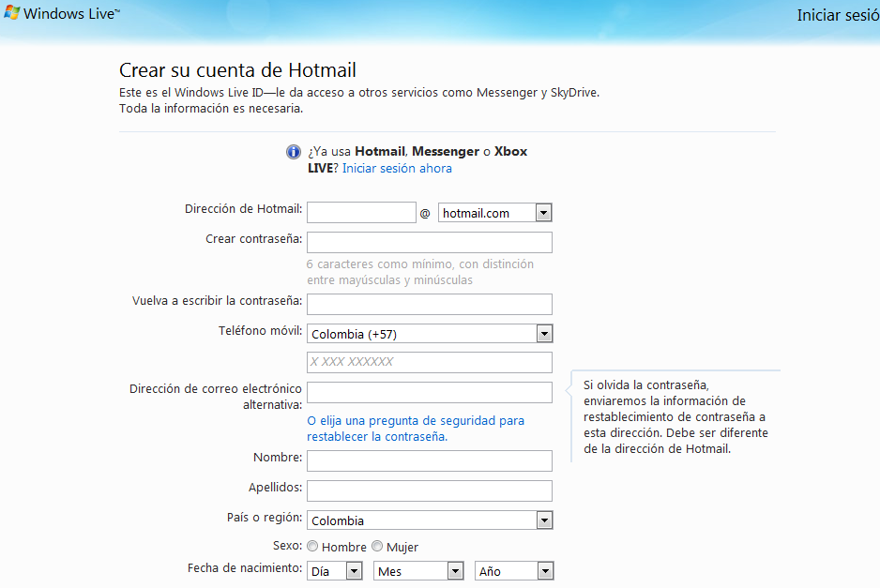Viewport: 880px width, 588px height.
Task: Click the Día dropdown arrow
Action: coord(355,570)
